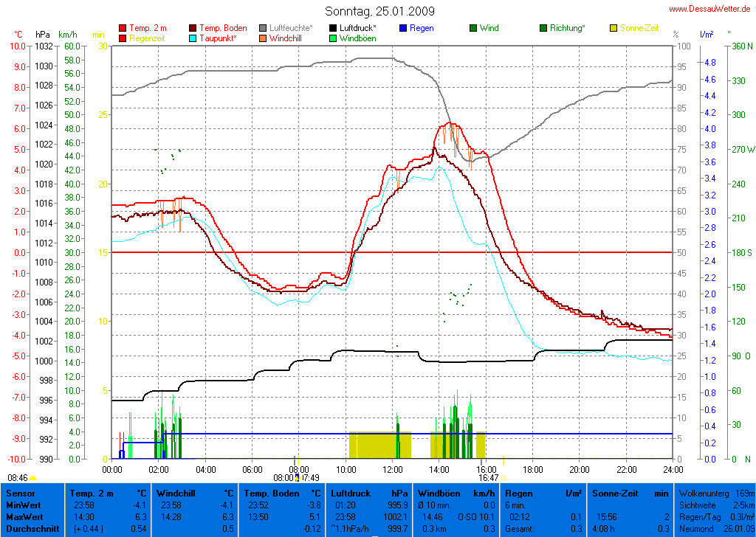This screenshot has height=537, width=756.
Task: Open the www.DessauWetter.de link
Action: pos(709,8)
